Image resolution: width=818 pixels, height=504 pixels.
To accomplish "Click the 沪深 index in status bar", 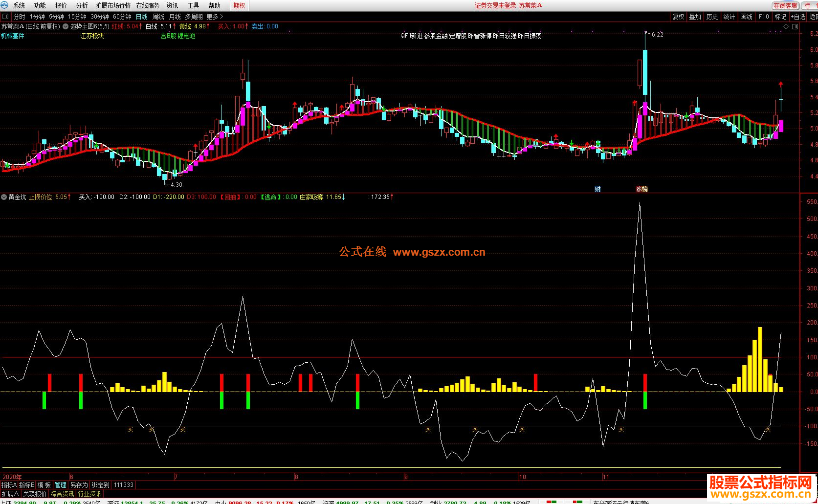I will (x=328, y=502).
